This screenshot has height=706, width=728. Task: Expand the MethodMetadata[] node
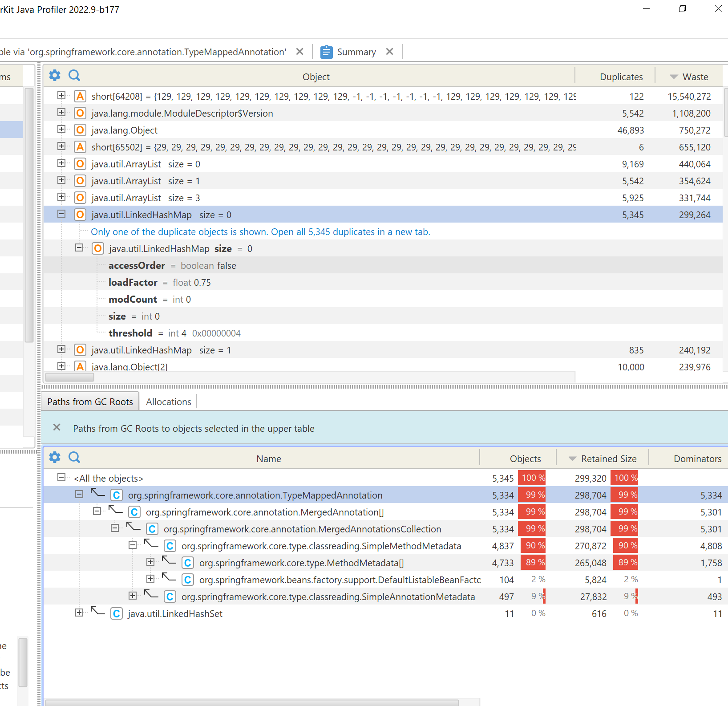(x=150, y=562)
